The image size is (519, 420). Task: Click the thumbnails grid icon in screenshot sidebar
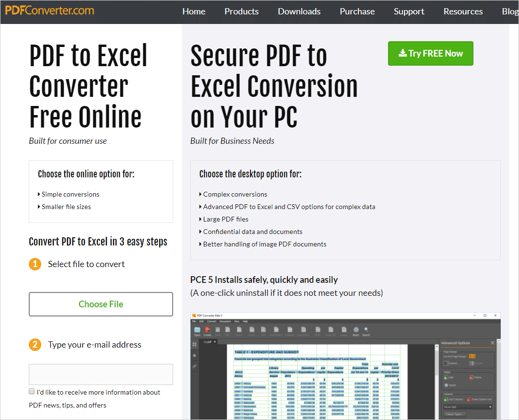pyautogui.click(x=195, y=345)
